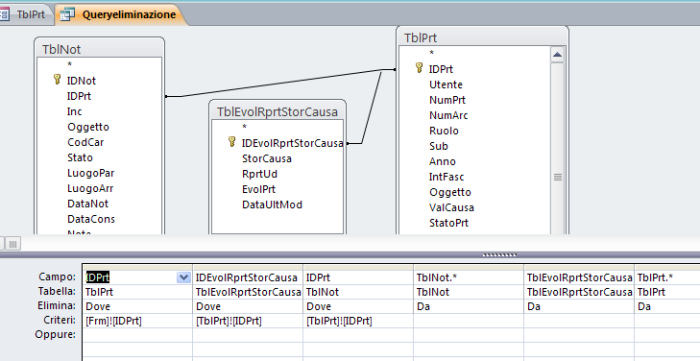
Task: Click the Elimina cell Da under TblNot.*
Action: coord(468,306)
